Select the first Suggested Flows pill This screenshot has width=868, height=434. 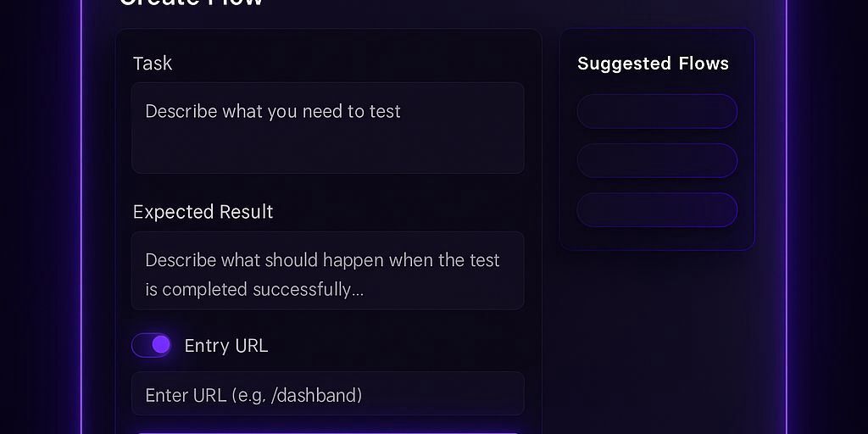[657, 111]
